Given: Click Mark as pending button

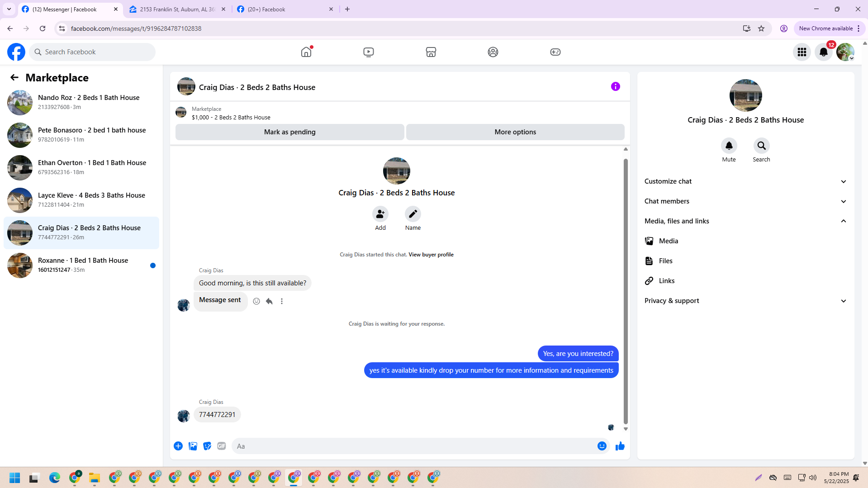Looking at the screenshot, I should coord(290,132).
